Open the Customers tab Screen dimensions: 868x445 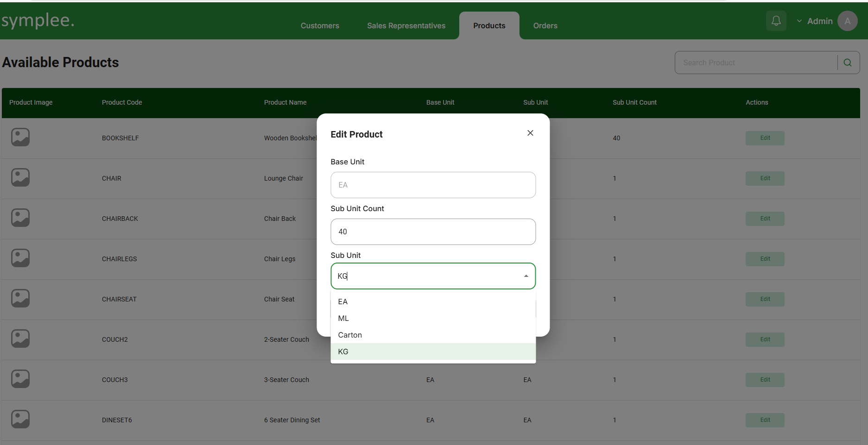click(320, 26)
